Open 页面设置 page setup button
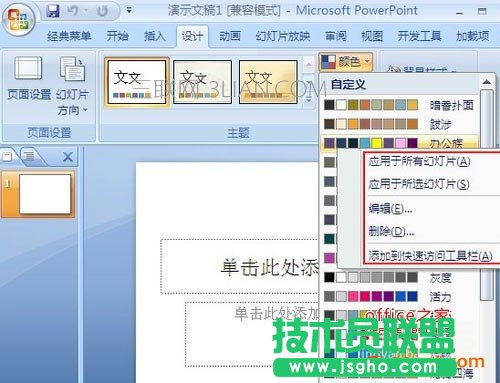 tap(29, 78)
